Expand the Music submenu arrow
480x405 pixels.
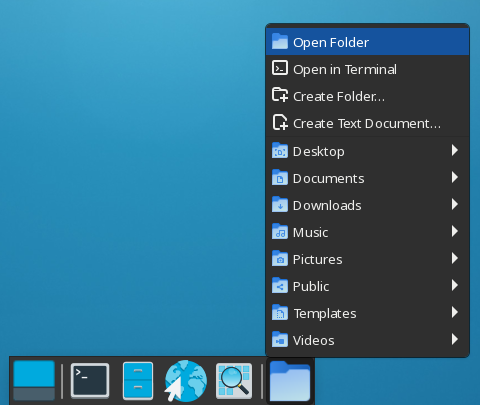pos(455,231)
